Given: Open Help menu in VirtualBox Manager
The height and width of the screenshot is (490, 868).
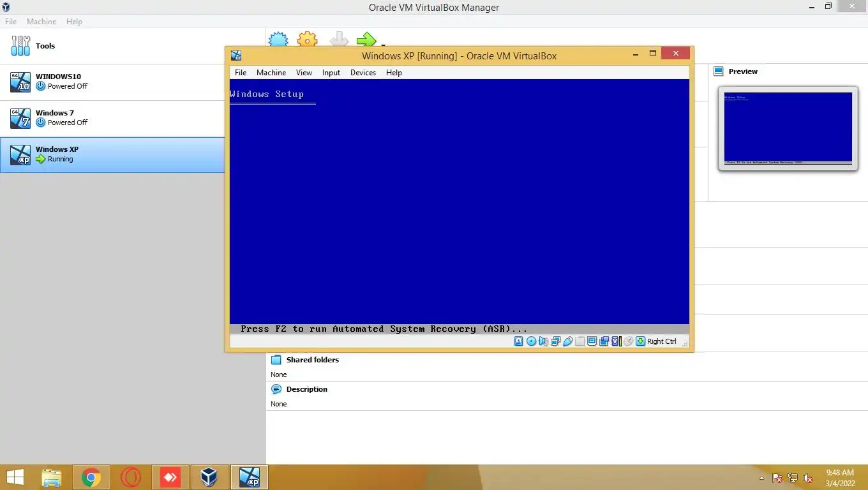Looking at the screenshot, I should click(74, 21).
